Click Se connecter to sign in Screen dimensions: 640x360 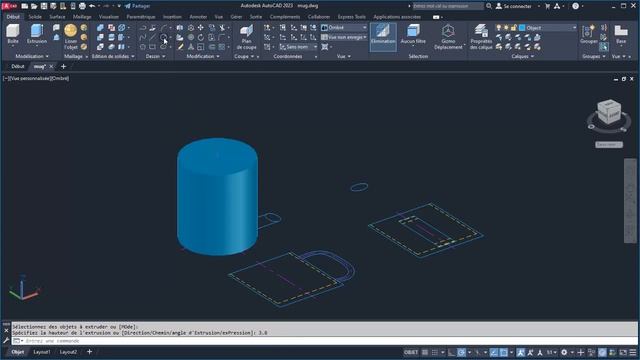513,6
